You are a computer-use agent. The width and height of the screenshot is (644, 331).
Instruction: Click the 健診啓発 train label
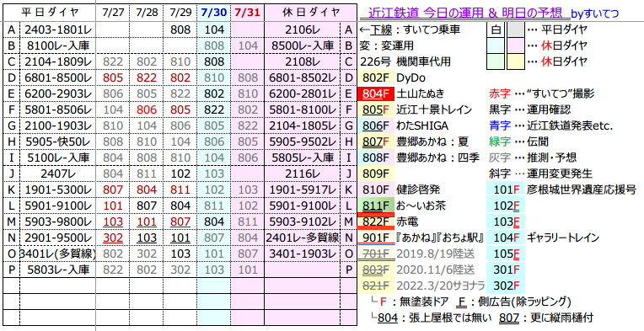(x=418, y=190)
